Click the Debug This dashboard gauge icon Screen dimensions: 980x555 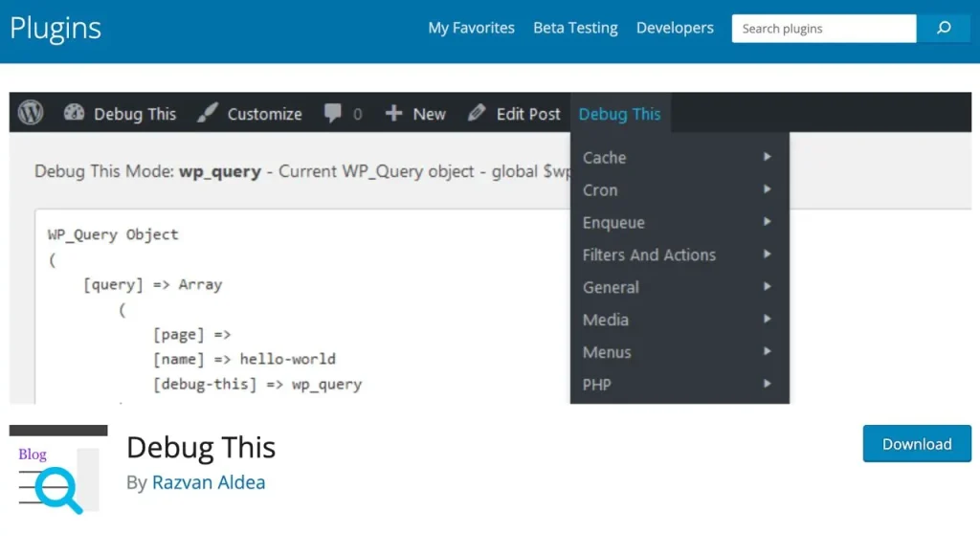point(74,113)
